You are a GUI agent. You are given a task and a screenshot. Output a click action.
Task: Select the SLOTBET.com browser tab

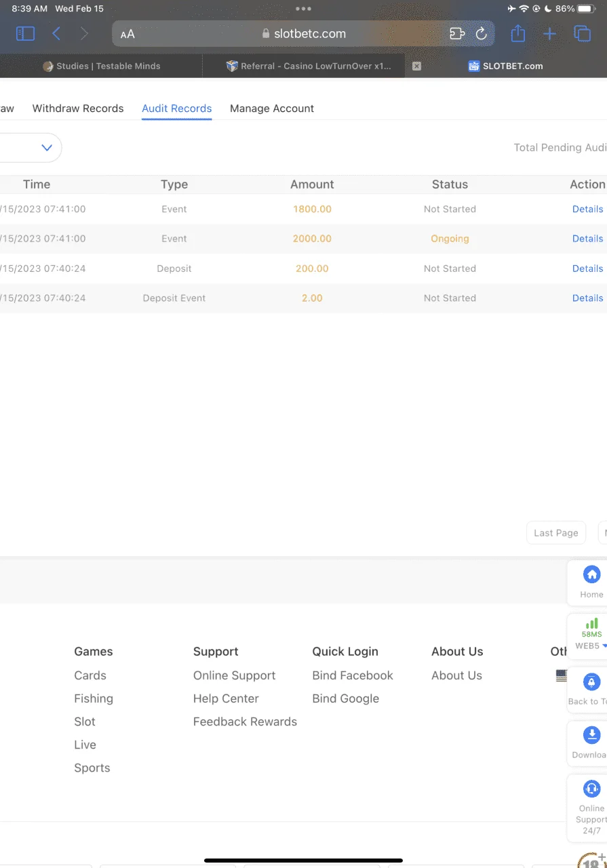[505, 66]
